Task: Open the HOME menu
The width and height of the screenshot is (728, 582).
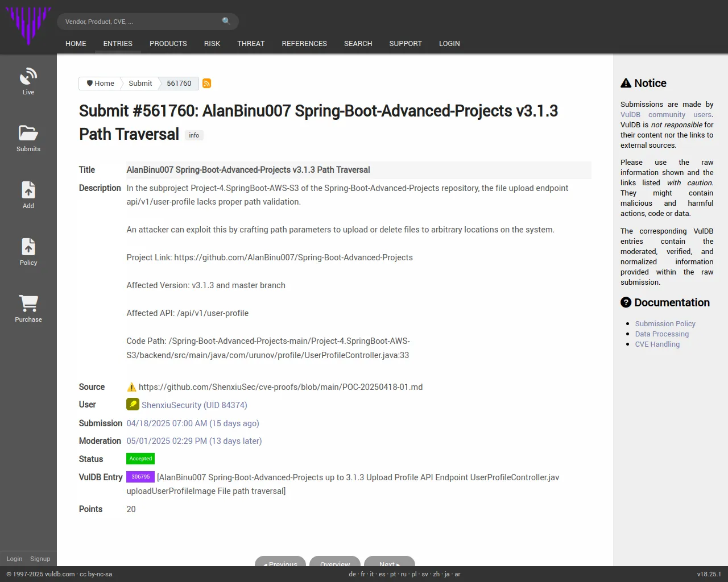Action: pos(76,44)
